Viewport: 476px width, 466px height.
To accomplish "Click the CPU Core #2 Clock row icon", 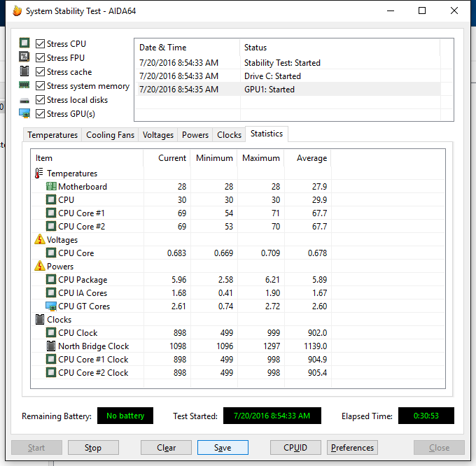I will click(x=51, y=372).
